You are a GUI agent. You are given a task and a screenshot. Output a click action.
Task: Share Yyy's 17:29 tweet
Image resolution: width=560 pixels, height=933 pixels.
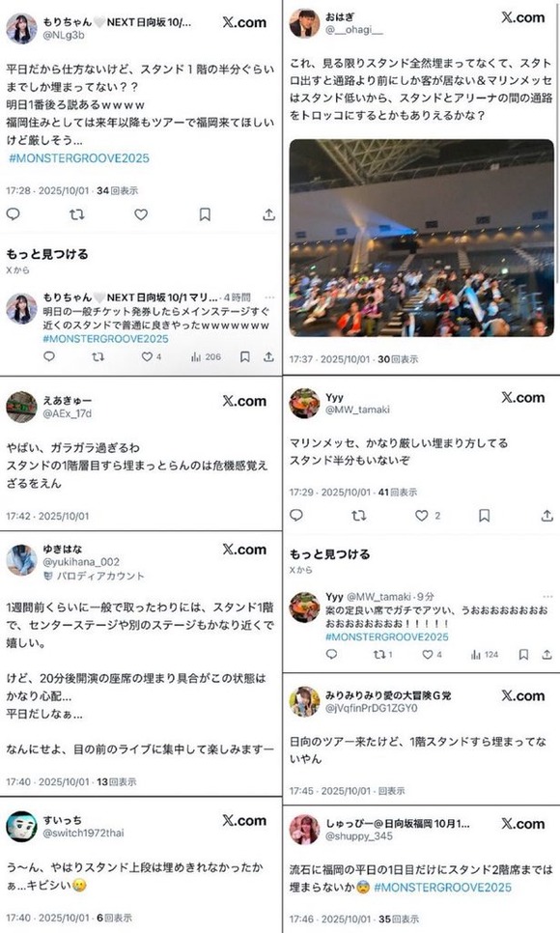pos(546,516)
